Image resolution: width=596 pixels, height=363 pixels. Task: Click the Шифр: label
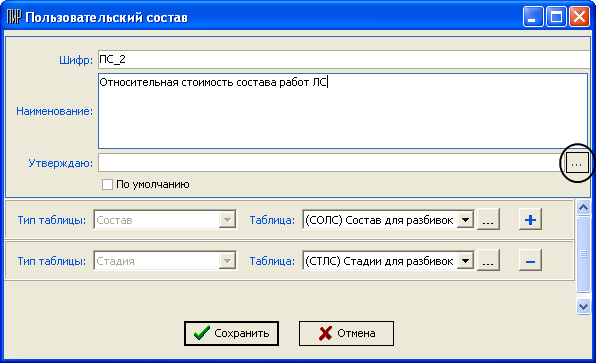pyautogui.click(x=76, y=60)
